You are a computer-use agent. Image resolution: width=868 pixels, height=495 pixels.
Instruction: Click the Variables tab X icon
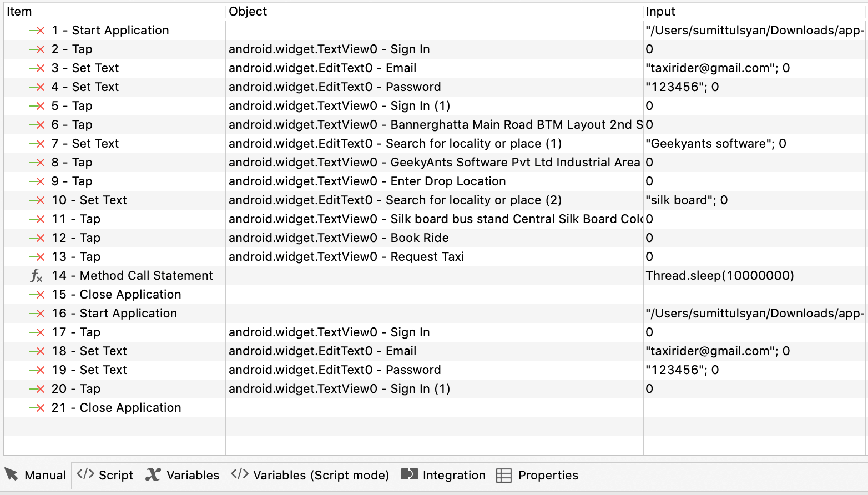coord(153,475)
